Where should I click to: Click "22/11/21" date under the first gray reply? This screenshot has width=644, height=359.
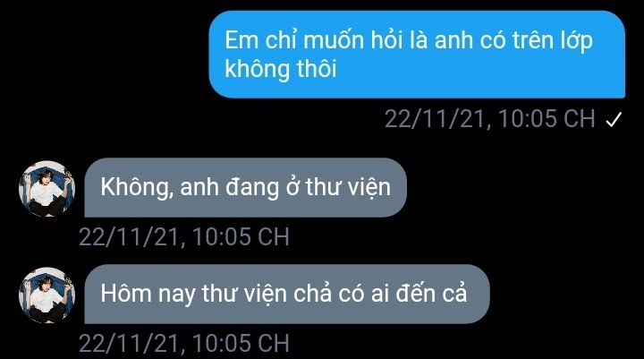[130, 237]
